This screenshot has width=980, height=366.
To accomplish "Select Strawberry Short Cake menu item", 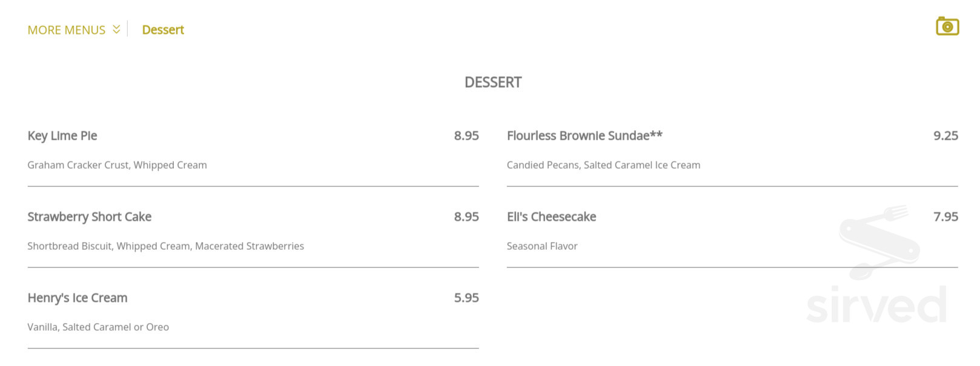I will 90,217.
